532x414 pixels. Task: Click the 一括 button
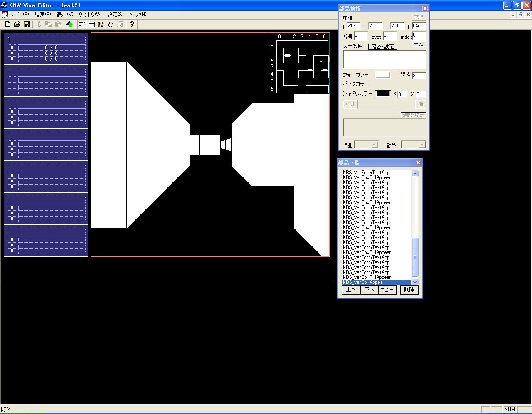[419, 44]
